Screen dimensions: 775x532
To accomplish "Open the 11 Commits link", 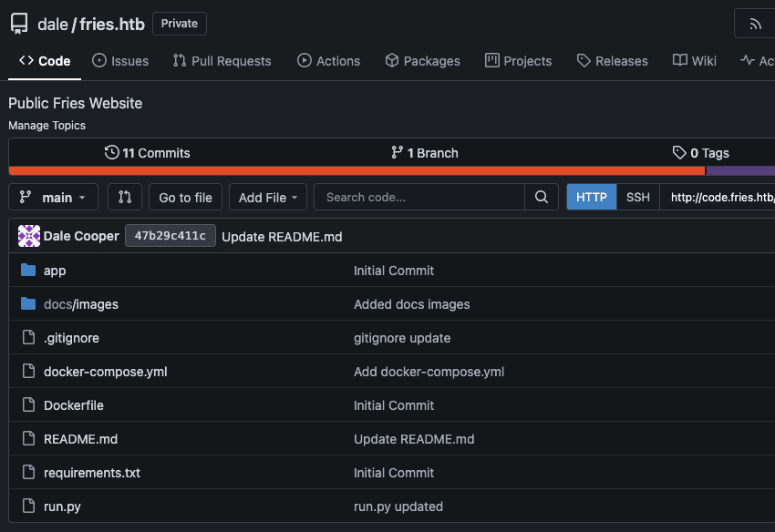I will 148,153.
